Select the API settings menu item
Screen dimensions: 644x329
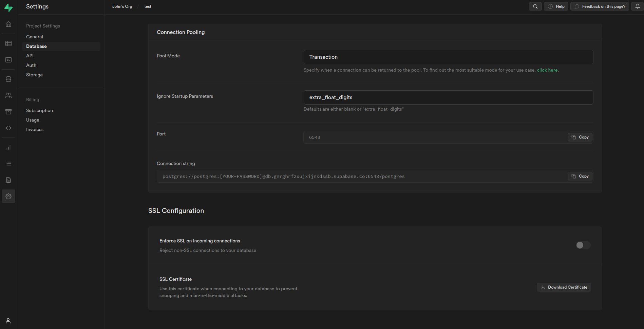tap(30, 56)
